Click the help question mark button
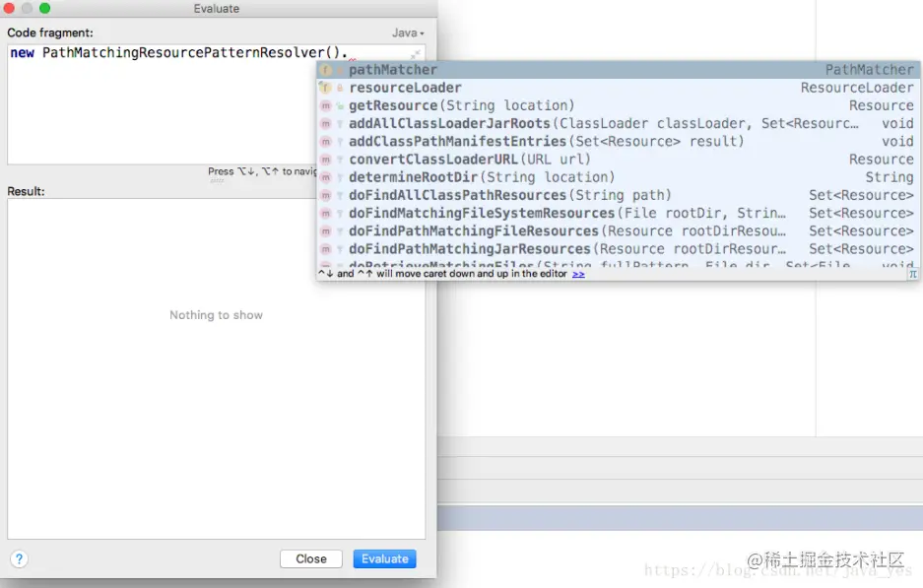 point(19,558)
